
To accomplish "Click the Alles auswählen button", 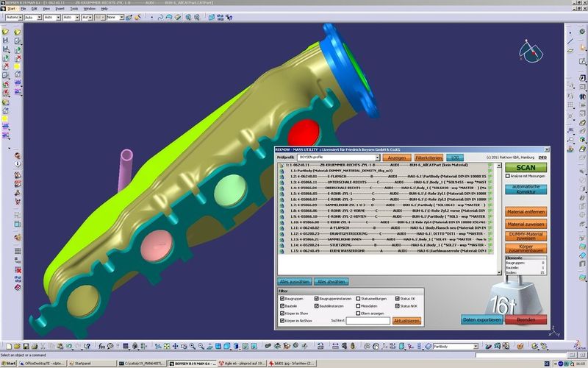I will pos(295,282).
